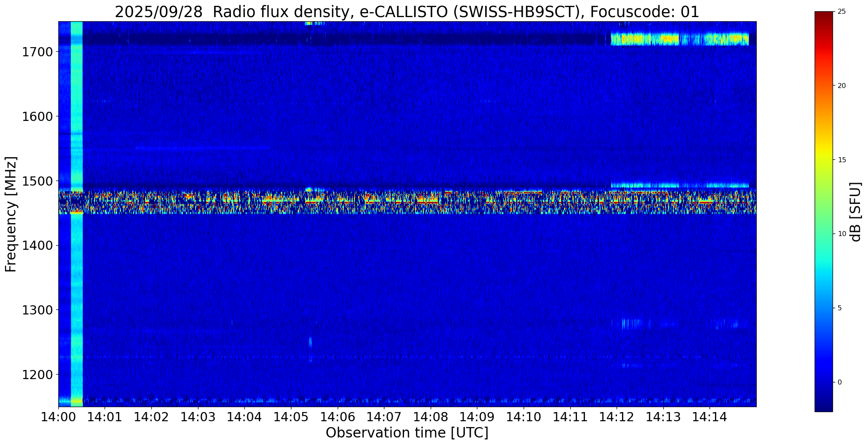Click the 14:14 time tick label
This screenshot has width=868, height=445.
click(710, 417)
